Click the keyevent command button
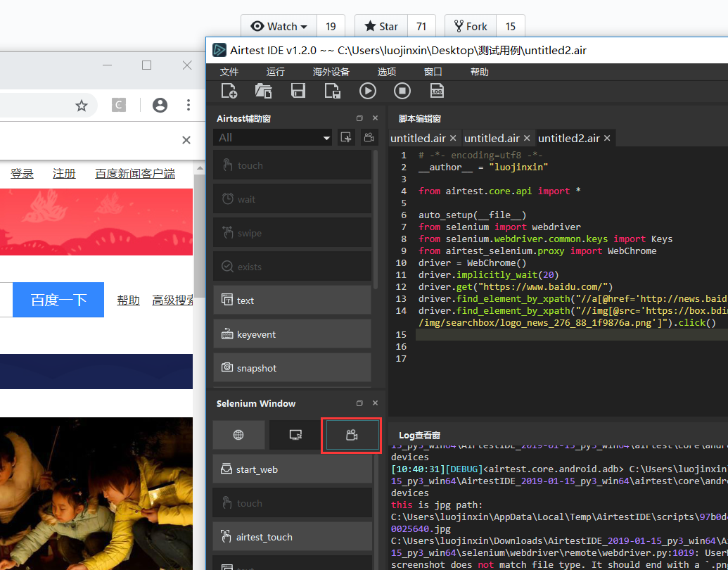 [x=292, y=334]
